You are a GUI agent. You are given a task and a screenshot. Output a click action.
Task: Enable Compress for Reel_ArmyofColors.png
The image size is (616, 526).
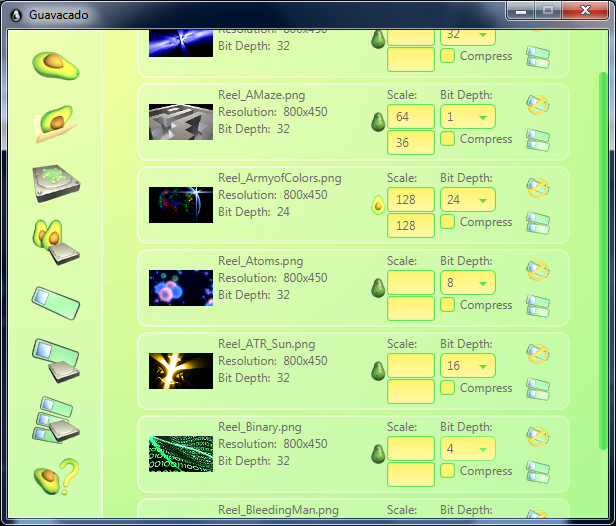[447, 222]
